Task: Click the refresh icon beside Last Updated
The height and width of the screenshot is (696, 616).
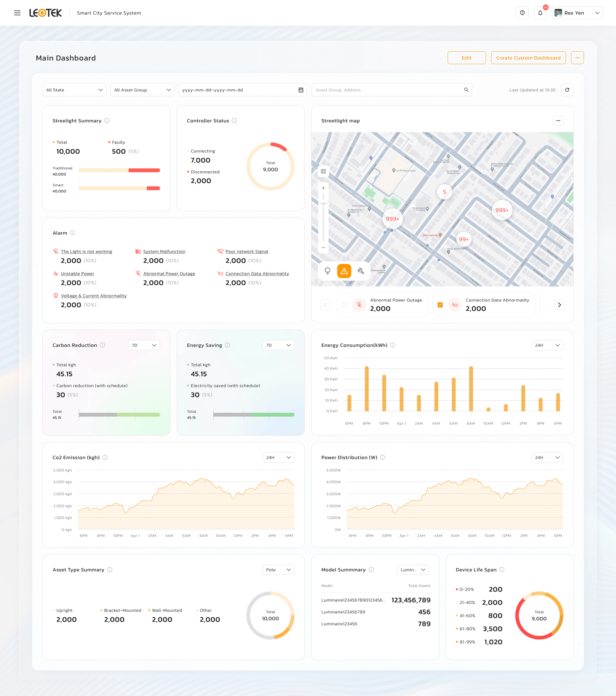Action: (567, 90)
